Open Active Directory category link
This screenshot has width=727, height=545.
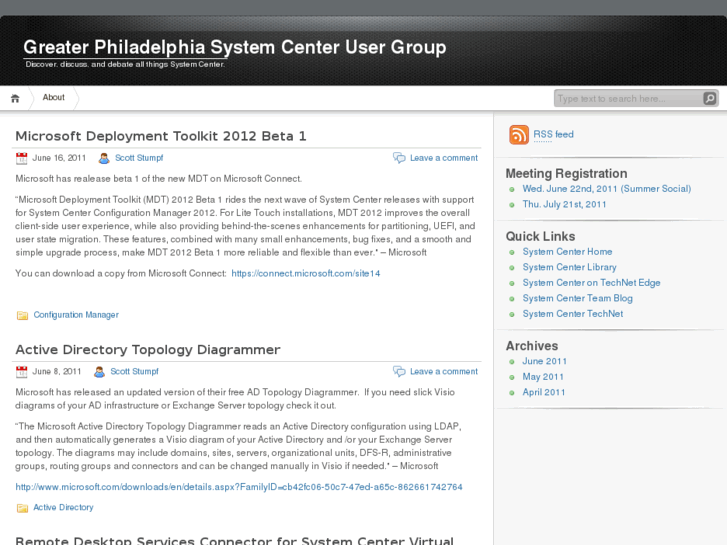click(63, 507)
